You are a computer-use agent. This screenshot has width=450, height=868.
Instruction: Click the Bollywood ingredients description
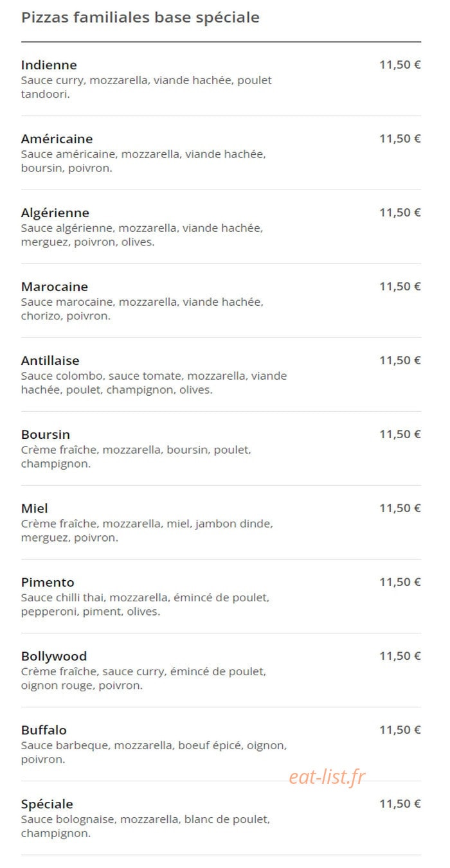point(143,678)
